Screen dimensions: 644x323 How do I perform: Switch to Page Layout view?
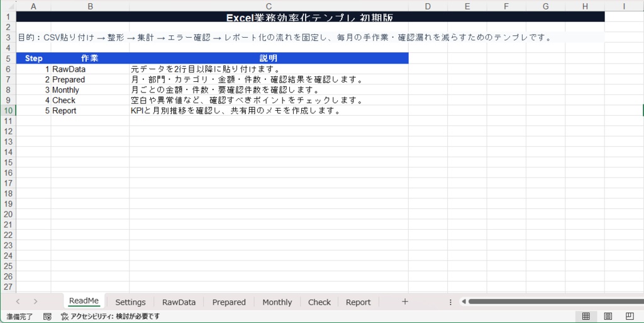(x=608, y=316)
